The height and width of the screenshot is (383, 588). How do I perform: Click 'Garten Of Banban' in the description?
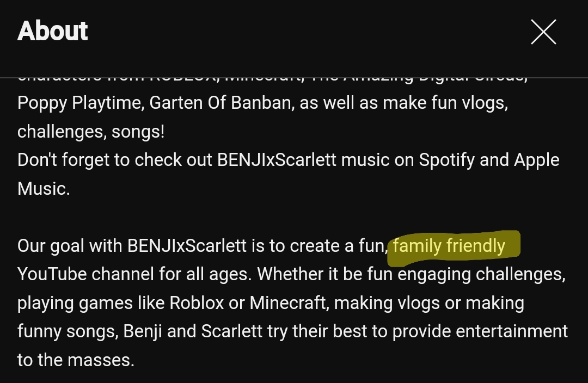coord(215,102)
